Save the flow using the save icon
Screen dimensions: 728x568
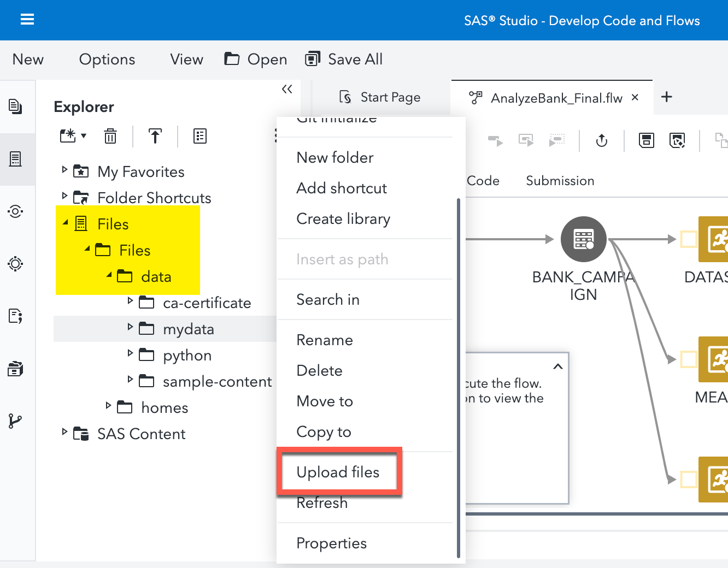tap(647, 140)
